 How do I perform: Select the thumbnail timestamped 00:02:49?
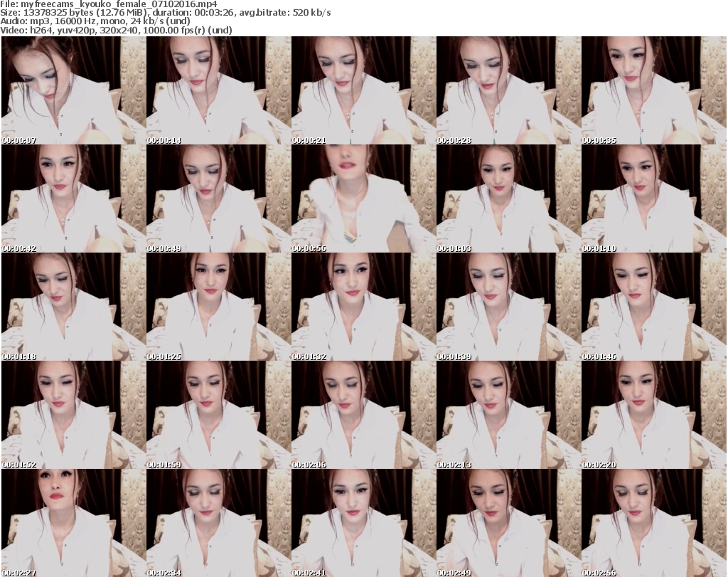pyautogui.click(x=508, y=523)
